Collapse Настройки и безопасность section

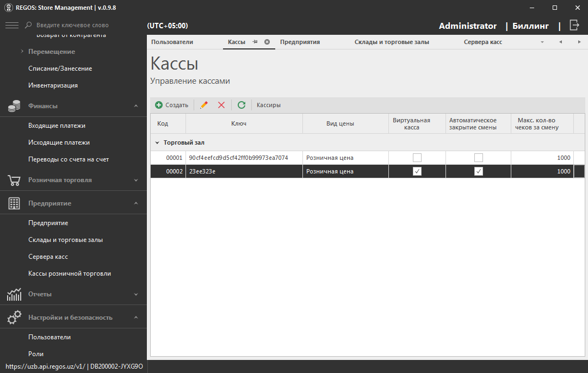tap(136, 318)
